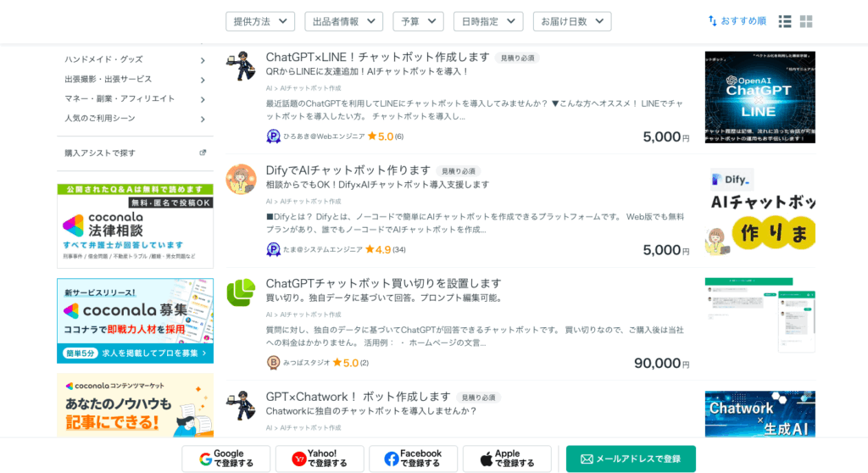Screen dimensions: 868x473
Task: Open ChatGPT買い切り chat screenshot thumbnail
Action: click(x=759, y=314)
